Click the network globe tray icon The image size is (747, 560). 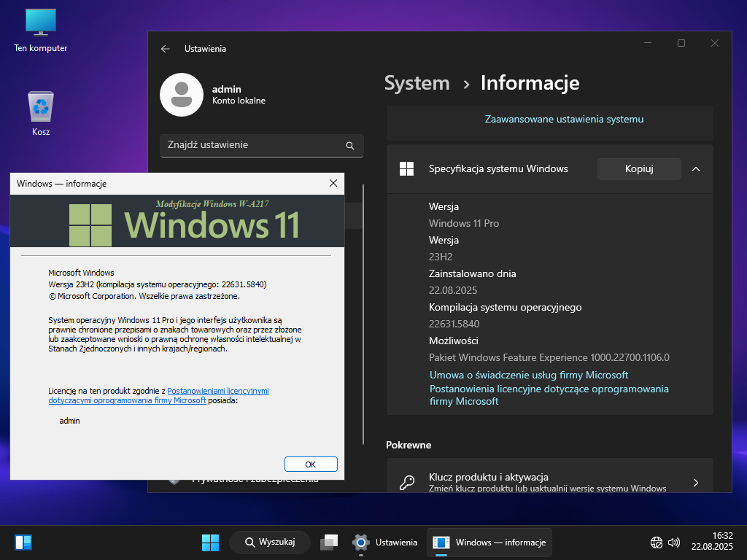(657, 542)
